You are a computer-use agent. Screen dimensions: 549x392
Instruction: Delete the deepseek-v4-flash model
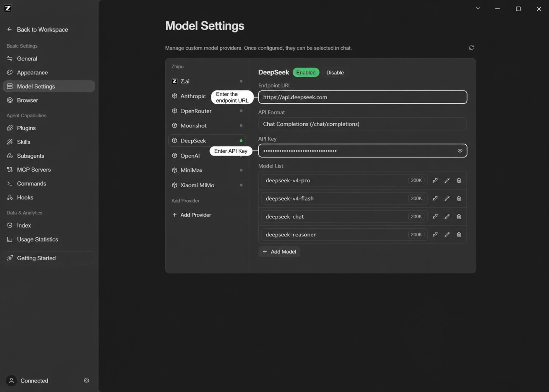(x=459, y=198)
